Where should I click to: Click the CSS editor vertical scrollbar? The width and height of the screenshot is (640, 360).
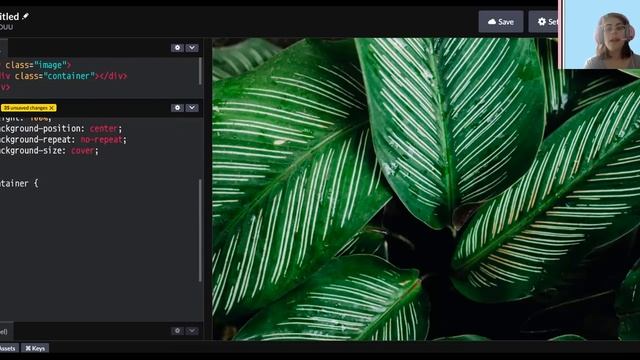coord(200,230)
